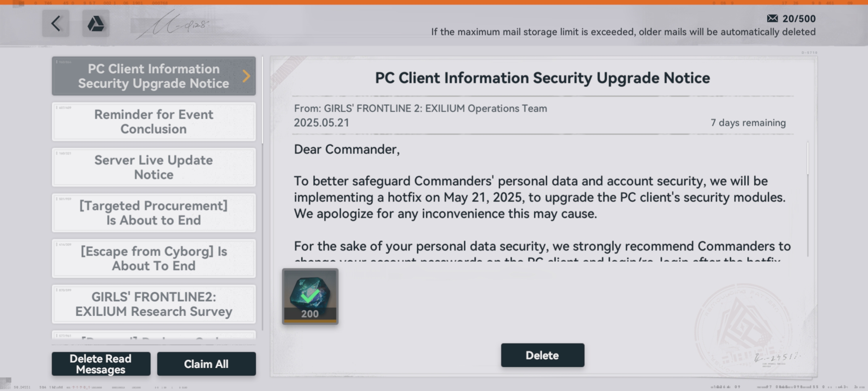The height and width of the screenshot is (391, 868).
Task: Select Targeted Procurement Is About to End
Action: pyautogui.click(x=154, y=213)
